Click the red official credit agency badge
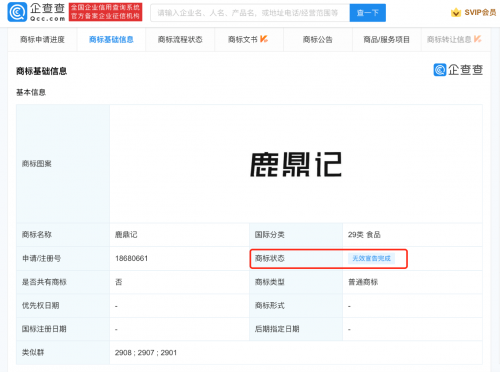 click(105, 12)
